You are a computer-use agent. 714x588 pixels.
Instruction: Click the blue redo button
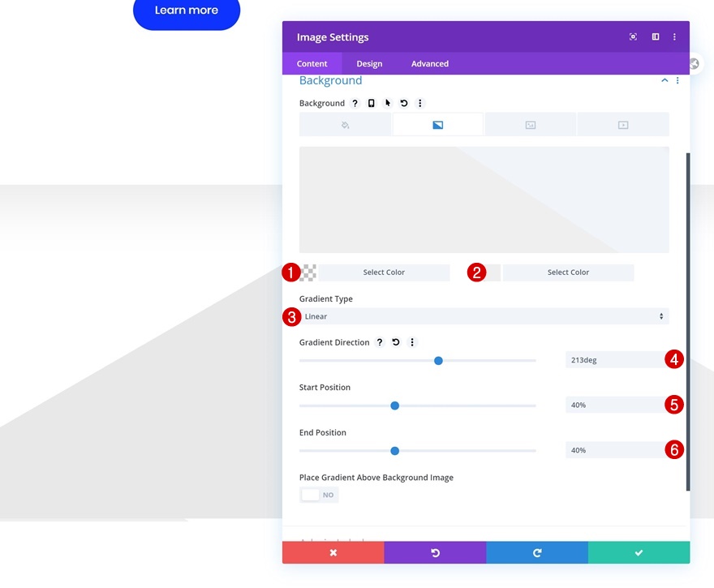tap(537, 552)
